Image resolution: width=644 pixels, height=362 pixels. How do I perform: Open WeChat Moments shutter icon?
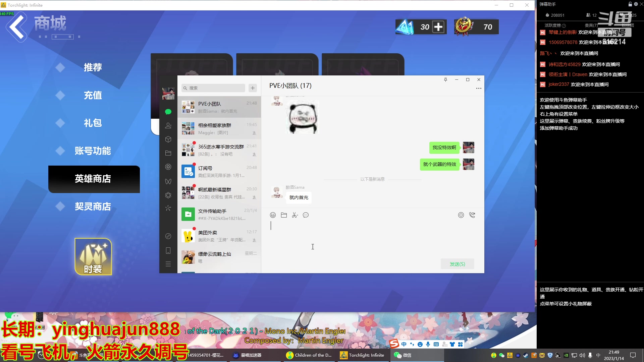coord(168,167)
